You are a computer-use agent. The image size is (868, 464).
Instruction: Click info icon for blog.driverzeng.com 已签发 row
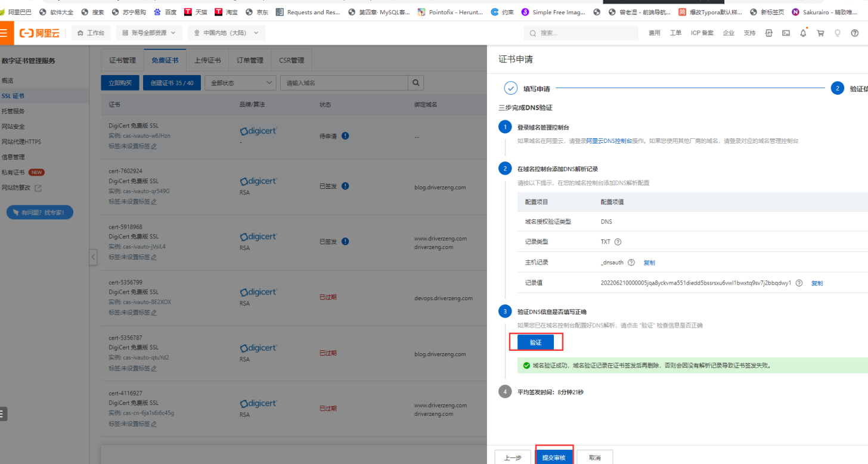click(345, 186)
